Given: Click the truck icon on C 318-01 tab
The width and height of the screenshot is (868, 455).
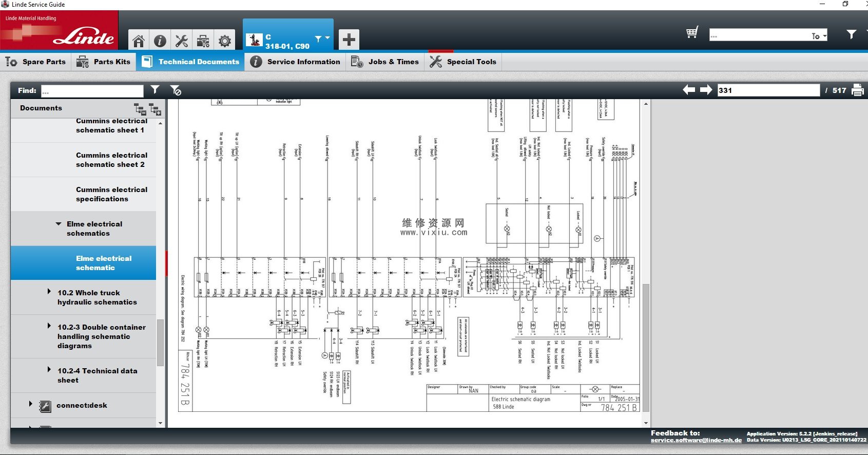Looking at the screenshot, I should [x=254, y=40].
